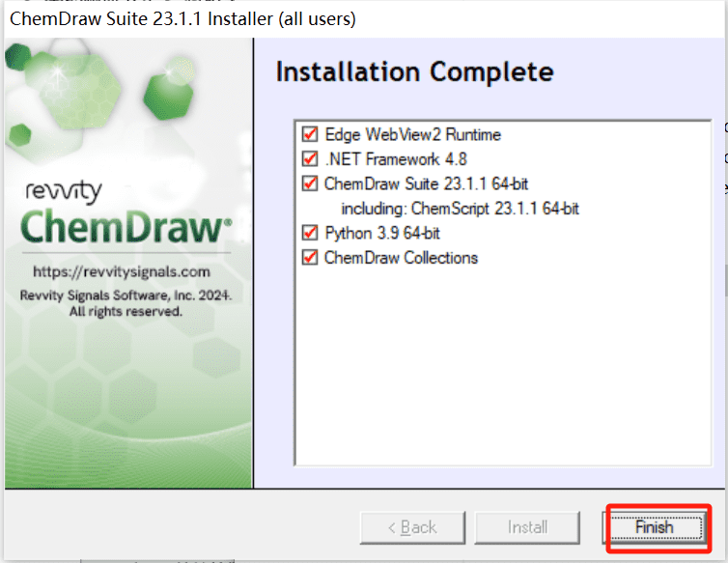Select the ChemDraw Collections label
Image resolution: width=728 pixels, height=563 pixels.
coord(401,258)
